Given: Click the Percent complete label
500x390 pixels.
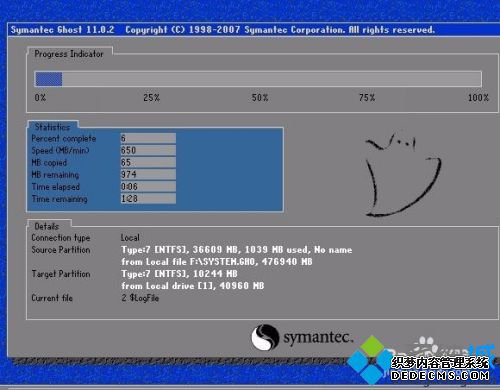Looking at the screenshot, I should click(64, 138).
